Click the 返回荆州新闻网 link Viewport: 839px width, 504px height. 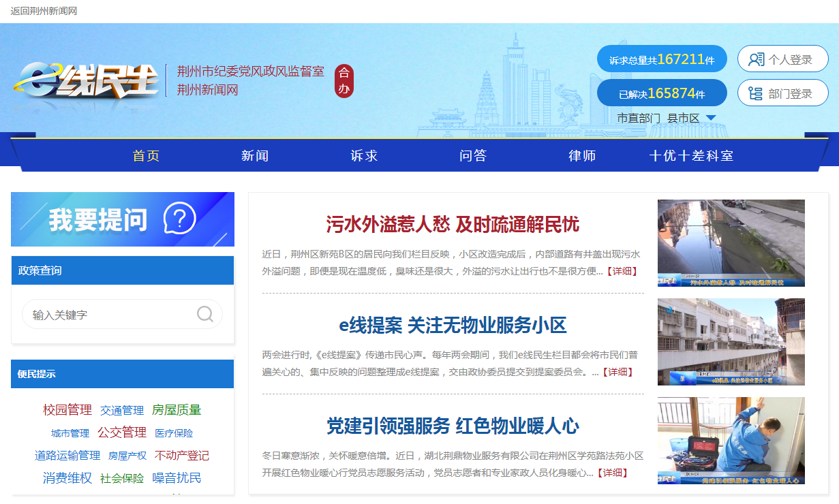point(44,10)
